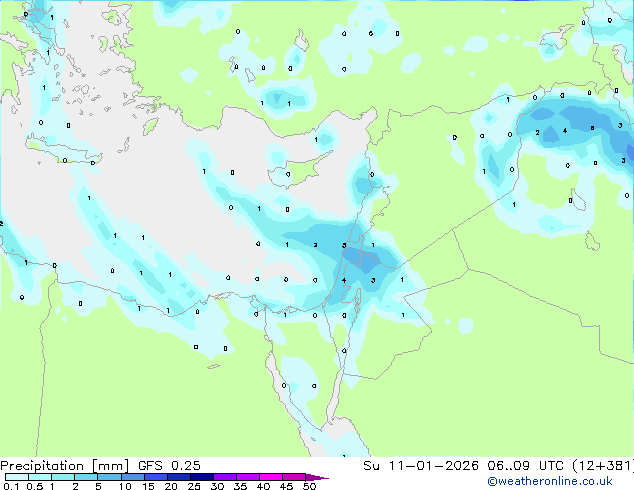Click the '(12+381)' forecast offset text
Viewport: 634px width, 490px height.
(602, 466)
